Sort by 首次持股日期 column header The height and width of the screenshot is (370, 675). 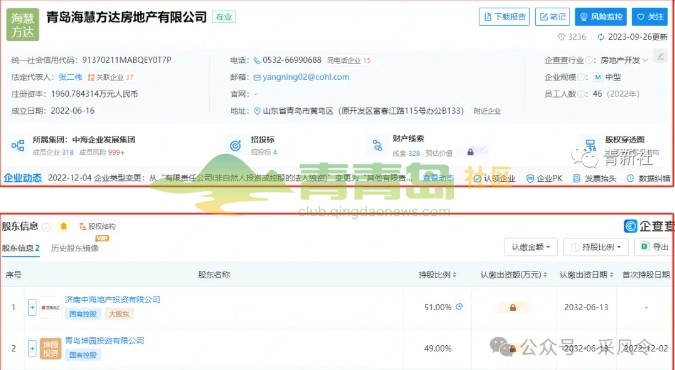coord(646,275)
